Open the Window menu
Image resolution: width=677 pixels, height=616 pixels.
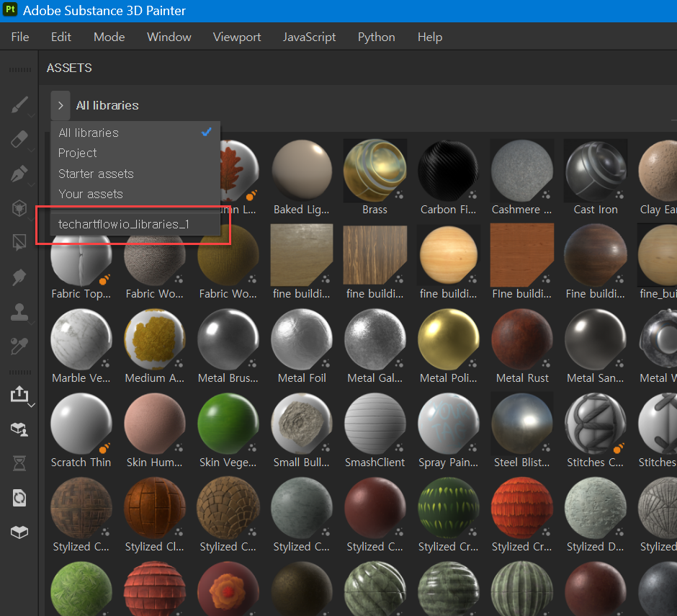coord(169,37)
